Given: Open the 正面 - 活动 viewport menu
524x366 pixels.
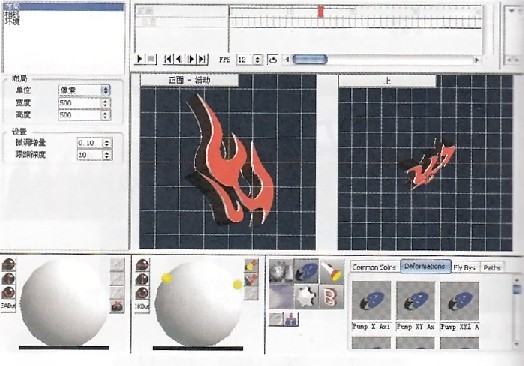Looking at the screenshot, I should (x=189, y=80).
